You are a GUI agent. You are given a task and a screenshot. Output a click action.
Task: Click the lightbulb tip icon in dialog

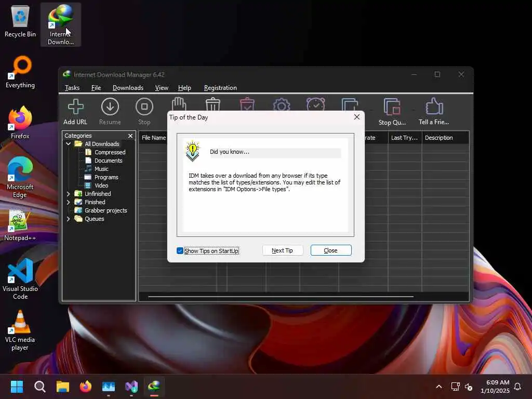pos(192,151)
